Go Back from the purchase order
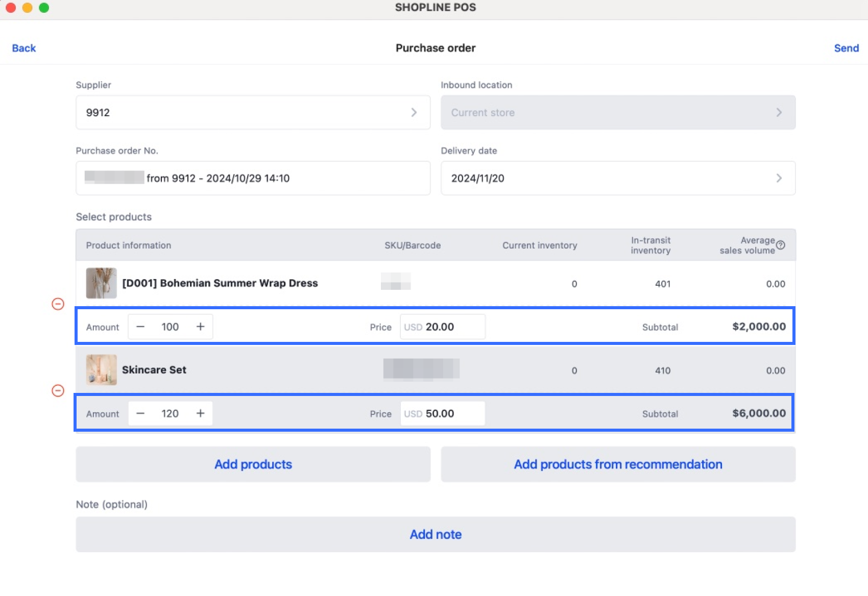This screenshot has height=596, width=868. (x=24, y=48)
